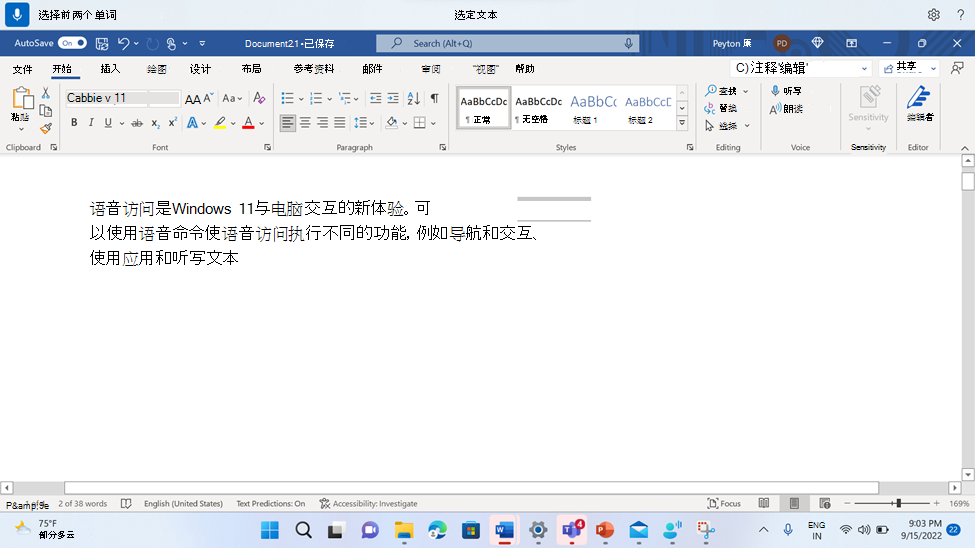Click the Search (Alt+Q) box
The width and height of the screenshot is (975, 548).
click(x=507, y=44)
